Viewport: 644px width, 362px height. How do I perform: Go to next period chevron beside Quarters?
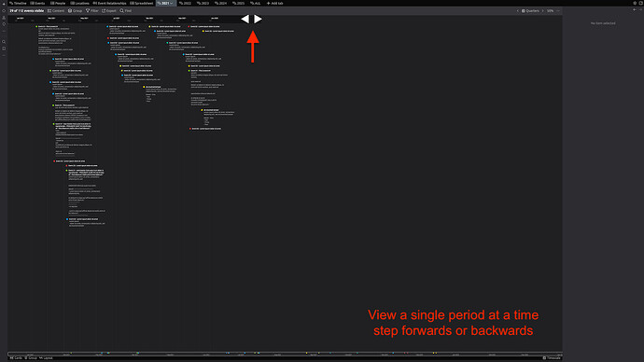[x=542, y=10]
